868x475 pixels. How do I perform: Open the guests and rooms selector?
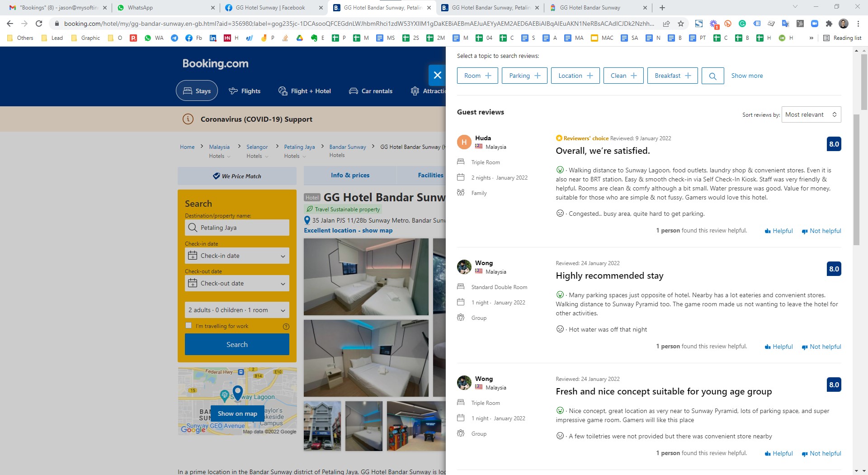click(x=237, y=310)
